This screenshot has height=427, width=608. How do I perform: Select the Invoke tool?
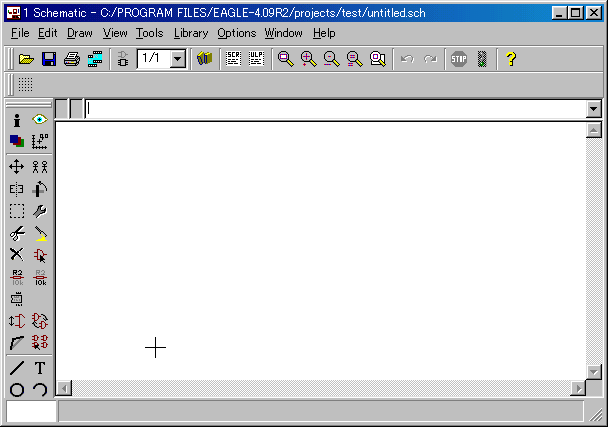(x=40, y=343)
